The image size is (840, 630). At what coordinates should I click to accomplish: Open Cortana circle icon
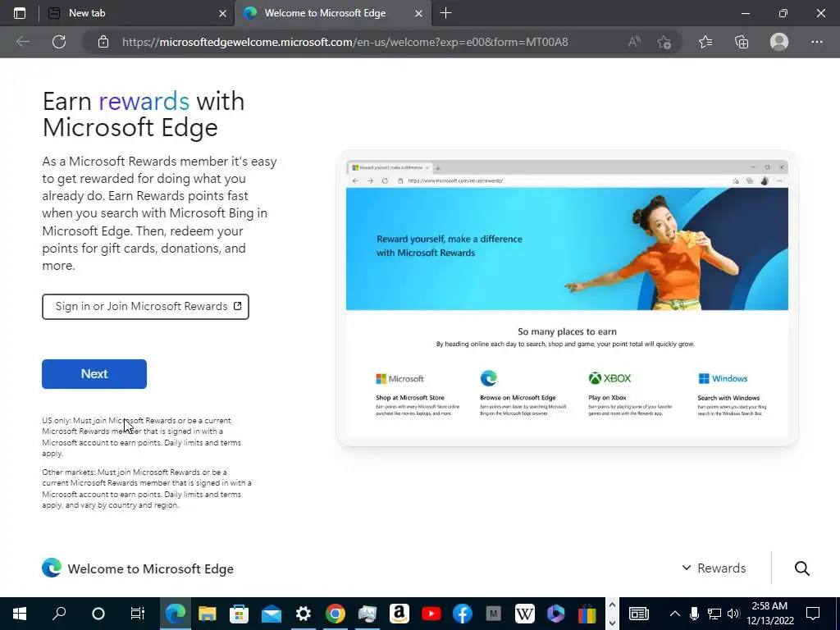[98, 614]
